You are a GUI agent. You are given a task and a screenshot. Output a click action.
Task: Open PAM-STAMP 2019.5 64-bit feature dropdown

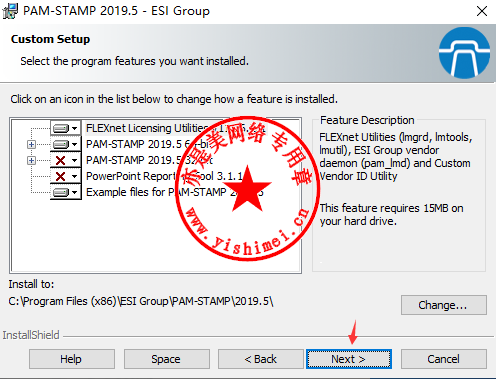[x=65, y=144]
